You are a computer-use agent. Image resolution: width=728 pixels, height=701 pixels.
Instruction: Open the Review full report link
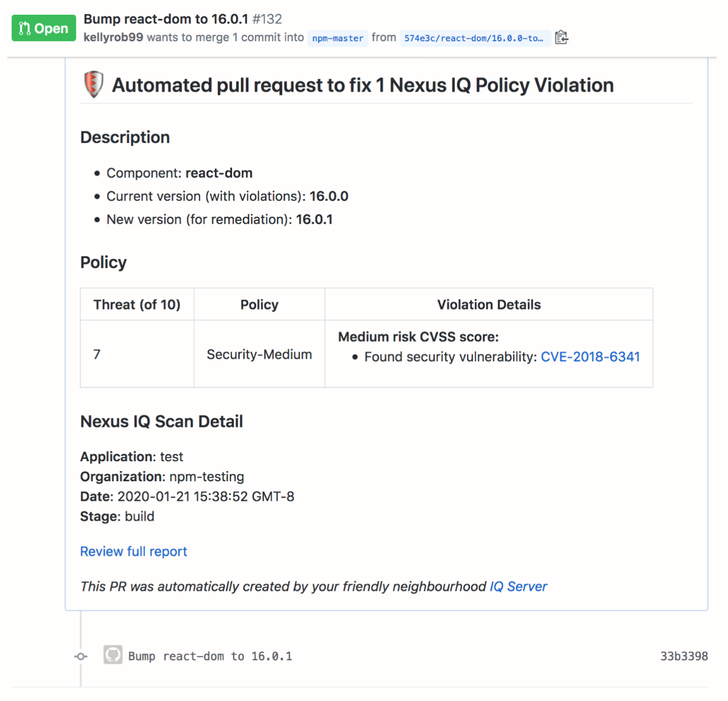click(x=134, y=551)
